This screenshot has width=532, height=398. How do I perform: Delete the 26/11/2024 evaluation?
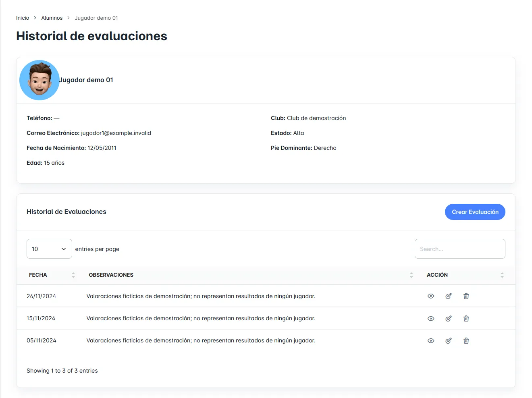pos(466,296)
